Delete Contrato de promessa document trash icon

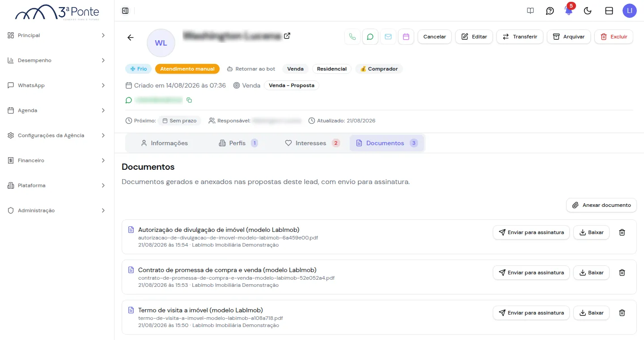click(622, 273)
